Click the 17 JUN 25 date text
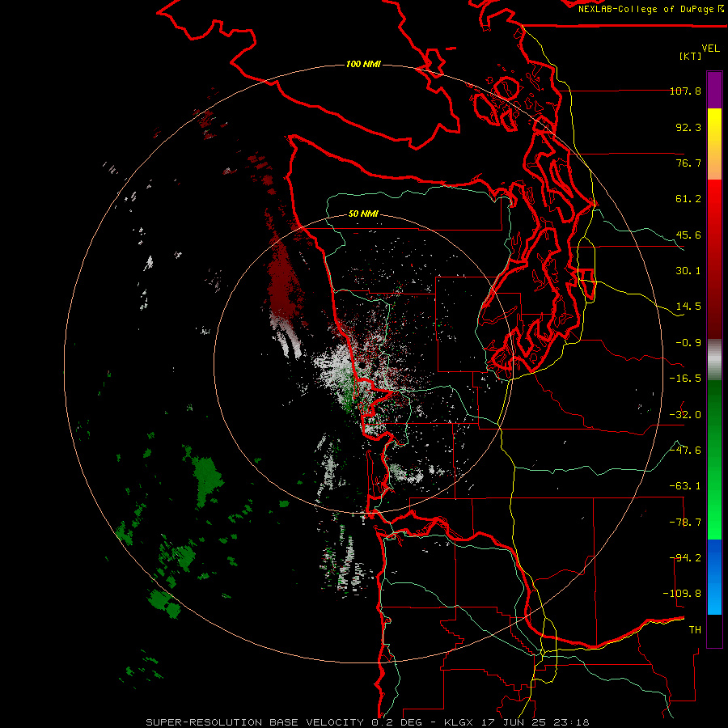 pyautogui.click(x=514, y=722)
